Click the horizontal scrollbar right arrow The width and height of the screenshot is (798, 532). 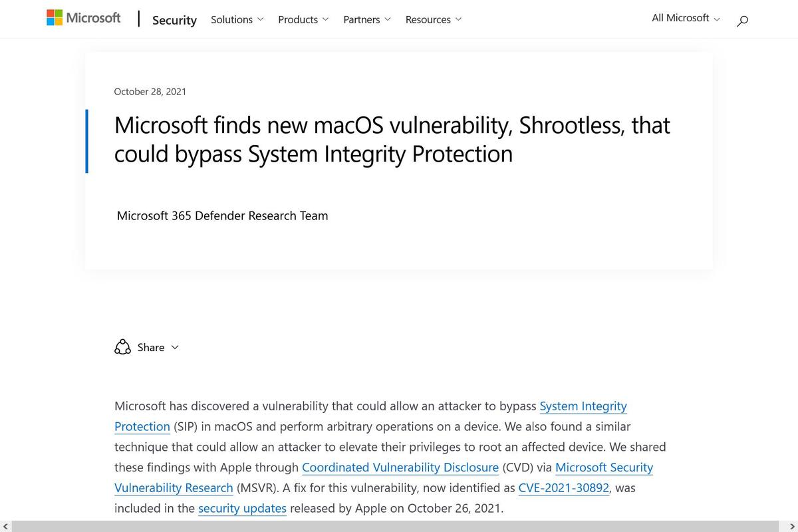792,527
